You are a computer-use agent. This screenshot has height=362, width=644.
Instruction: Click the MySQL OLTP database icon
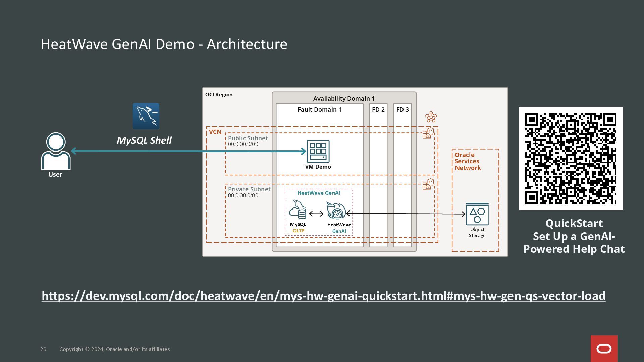[298, 209]
